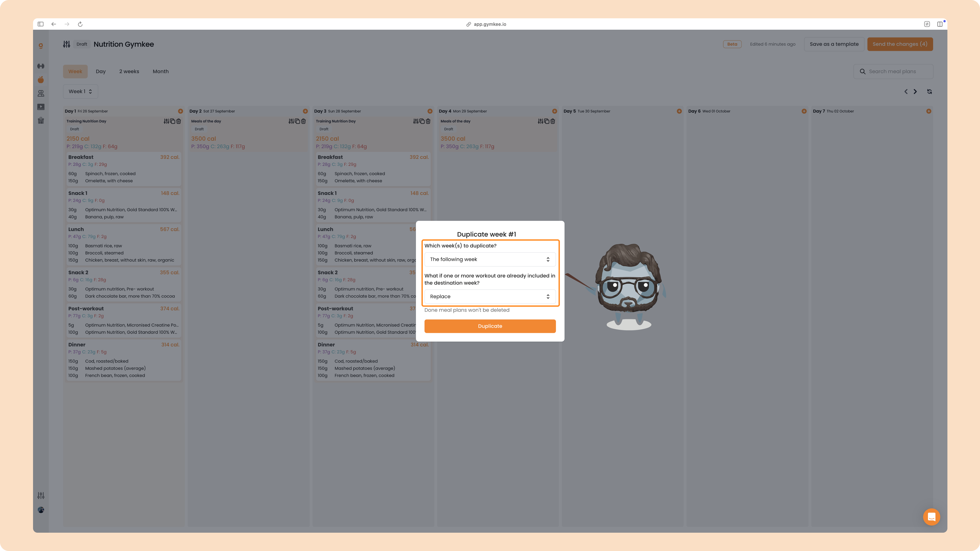Switch to Week view tab
980x551 pixels.
[x=75, y=71]
